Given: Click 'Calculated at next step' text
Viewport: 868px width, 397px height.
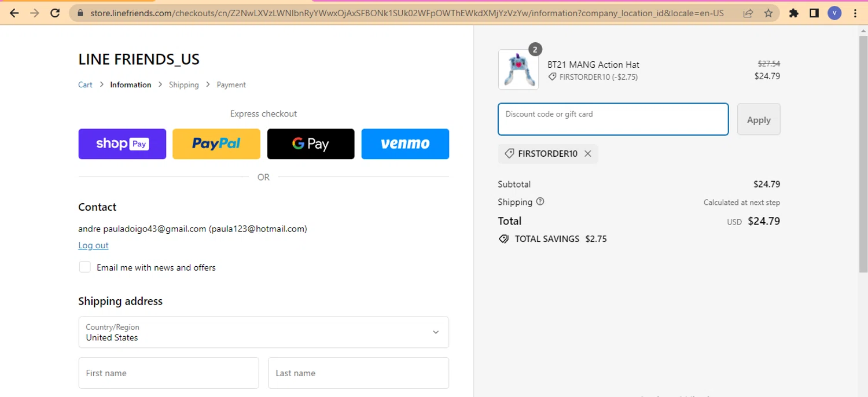Looking at the screenshot, I should (742, 203).
